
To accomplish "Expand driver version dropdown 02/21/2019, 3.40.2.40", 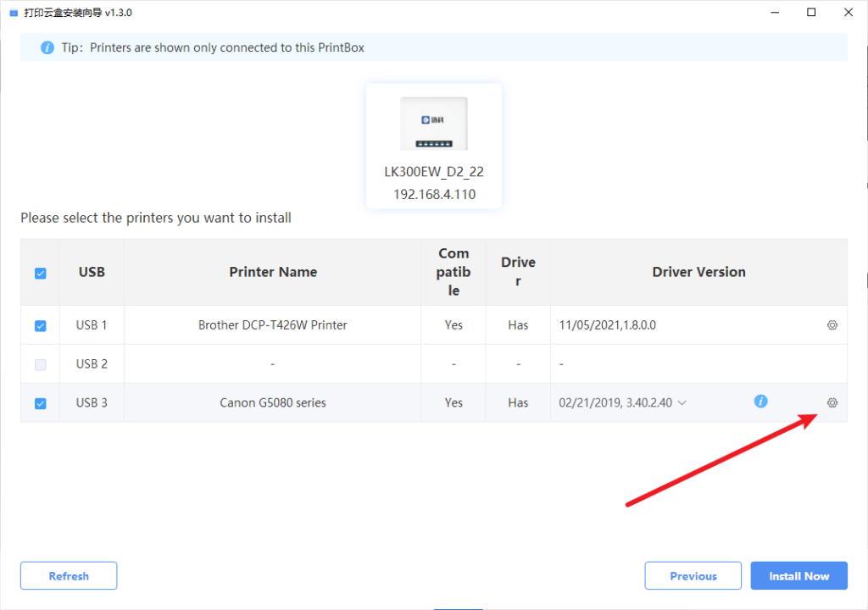I will coord(622,402).
